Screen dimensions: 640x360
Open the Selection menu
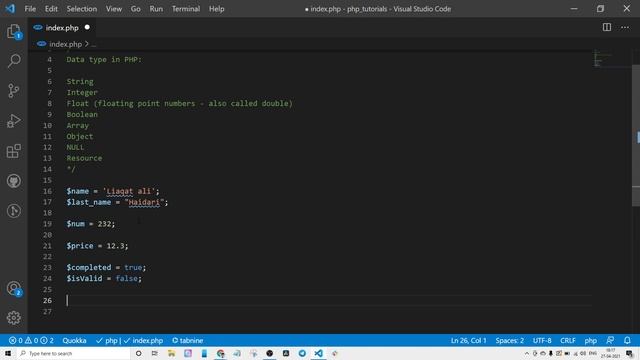click(82, 9)
